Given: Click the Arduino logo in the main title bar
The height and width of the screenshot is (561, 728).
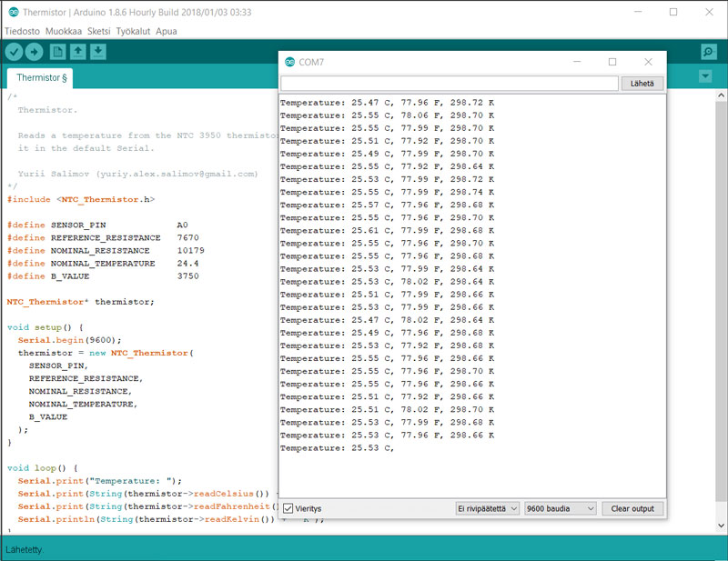Looking at the screenshot, I should click(14, 12).
